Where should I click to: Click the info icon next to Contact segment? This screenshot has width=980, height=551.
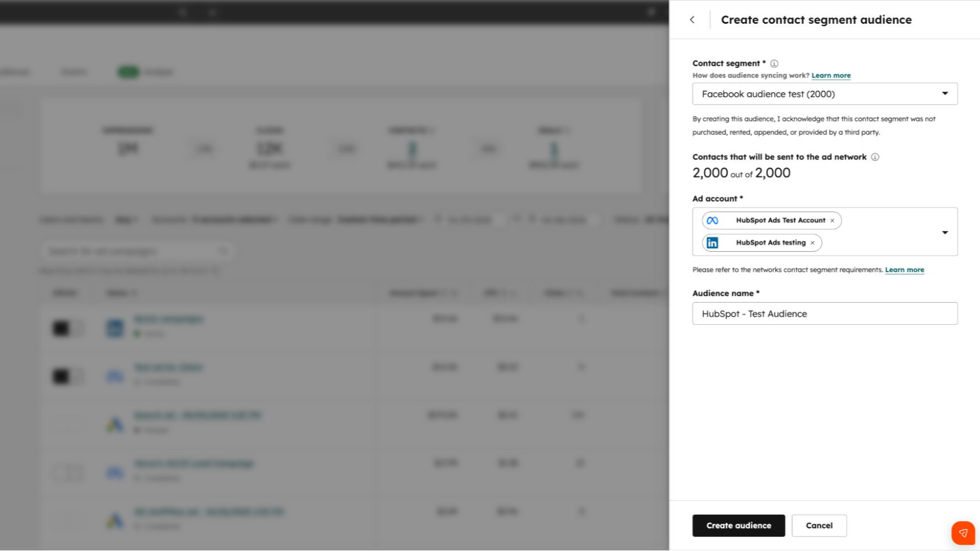(x=774, y=63)
